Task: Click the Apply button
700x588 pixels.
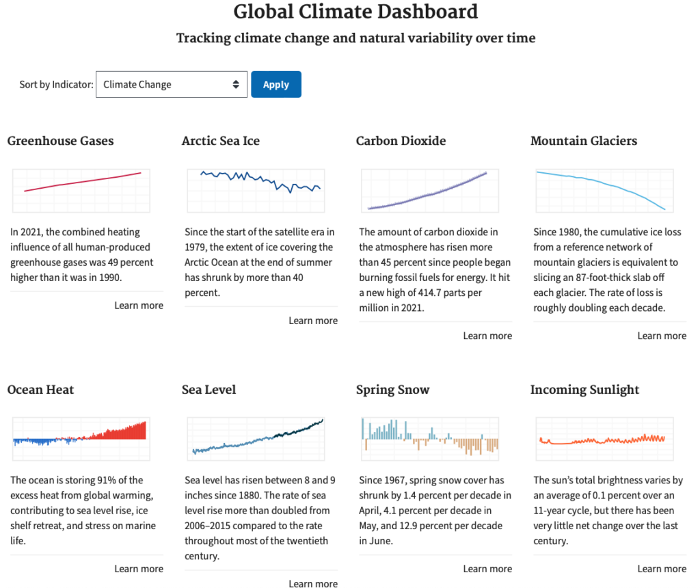Action: click(276, 84)
